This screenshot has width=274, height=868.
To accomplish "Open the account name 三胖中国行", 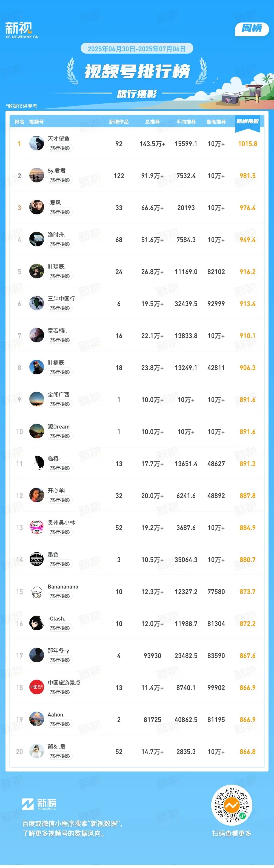I will click(61, 299).
